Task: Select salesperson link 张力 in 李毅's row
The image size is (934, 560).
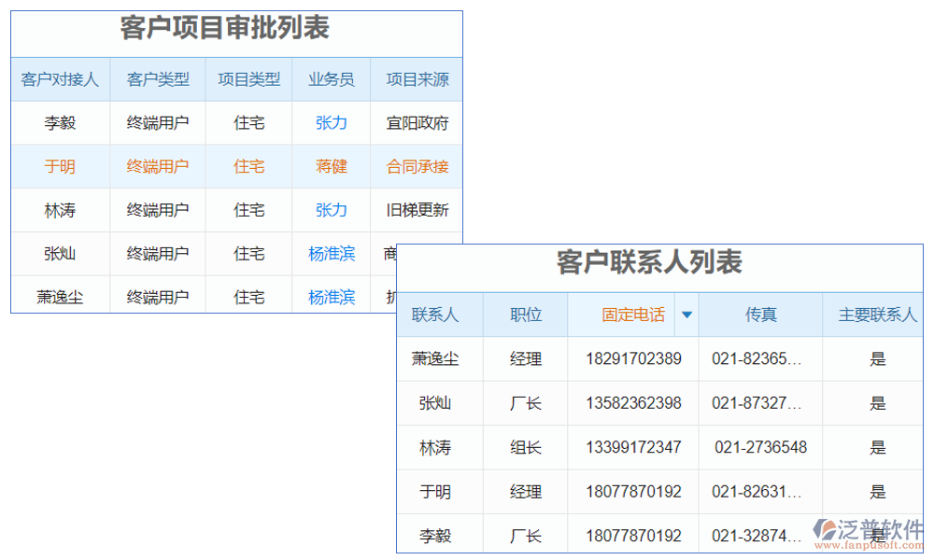Action: pyautogui.click(x=330, y=122)
